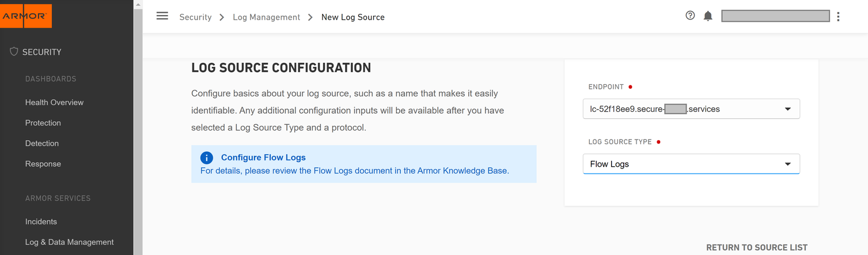Open Health Overview dashboard
Screen dimensions: 868x255
(54, 102)
